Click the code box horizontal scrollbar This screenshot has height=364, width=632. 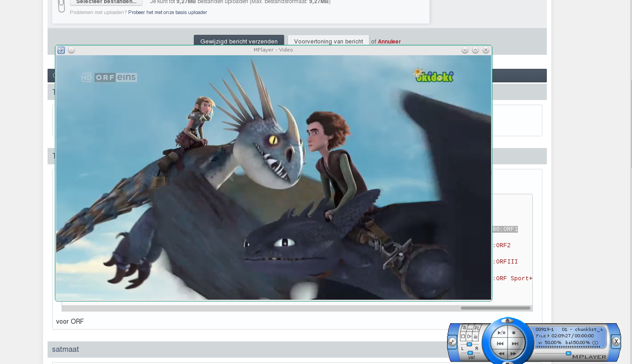pos(495,308)
